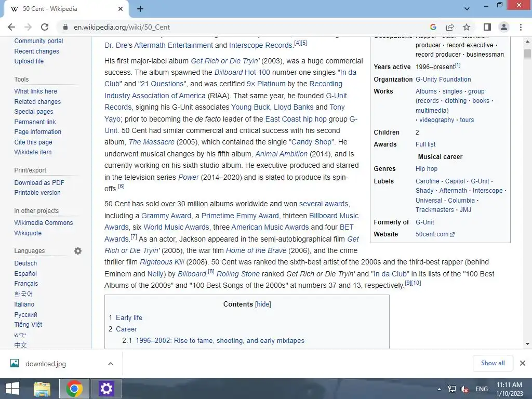Screen dimensions: 532x399
Task: Close the downloads bar
Action: (x=523, y=363)
